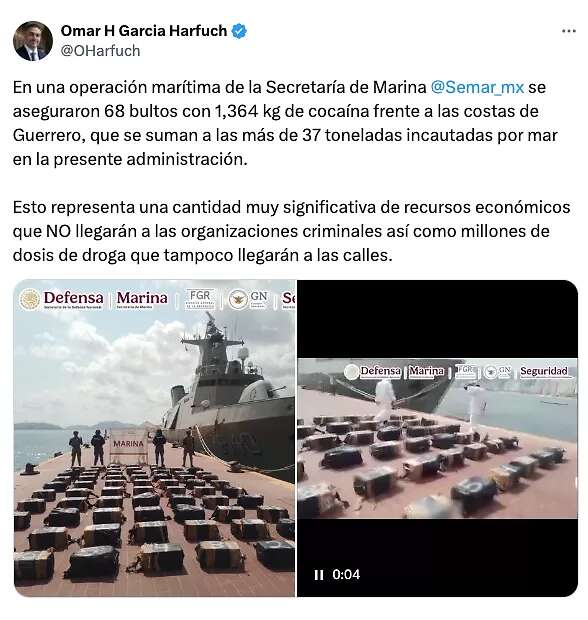Click the GN emblem in left photo
This screenshot has height=620, width=588.
(249, 299)
